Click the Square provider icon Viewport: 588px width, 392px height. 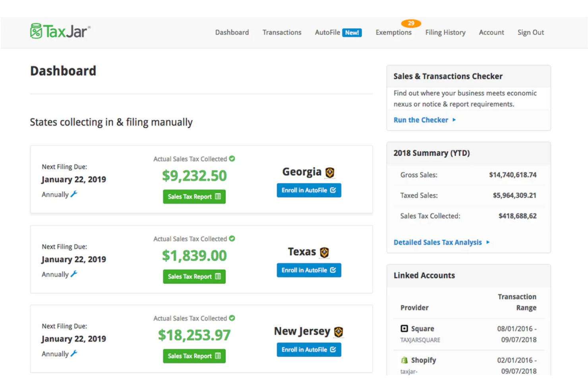pyautogui.click(x=404, y=328)
